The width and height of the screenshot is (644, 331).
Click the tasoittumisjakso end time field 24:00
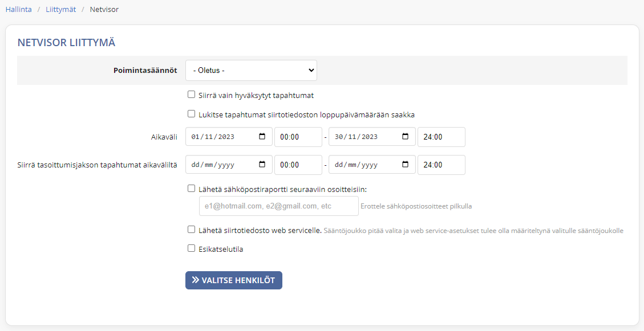pos(442,165)
